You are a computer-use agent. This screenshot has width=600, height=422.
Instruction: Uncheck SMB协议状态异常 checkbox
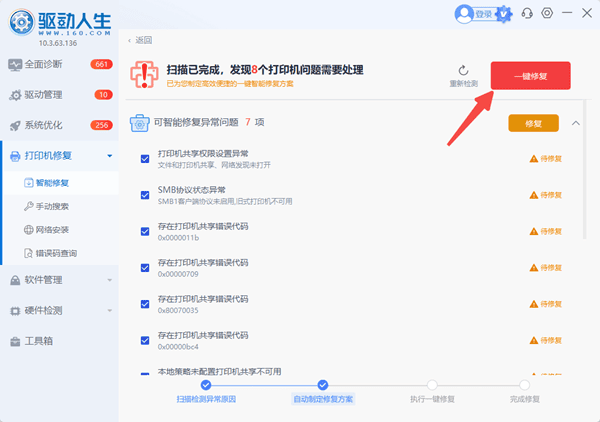145,195
